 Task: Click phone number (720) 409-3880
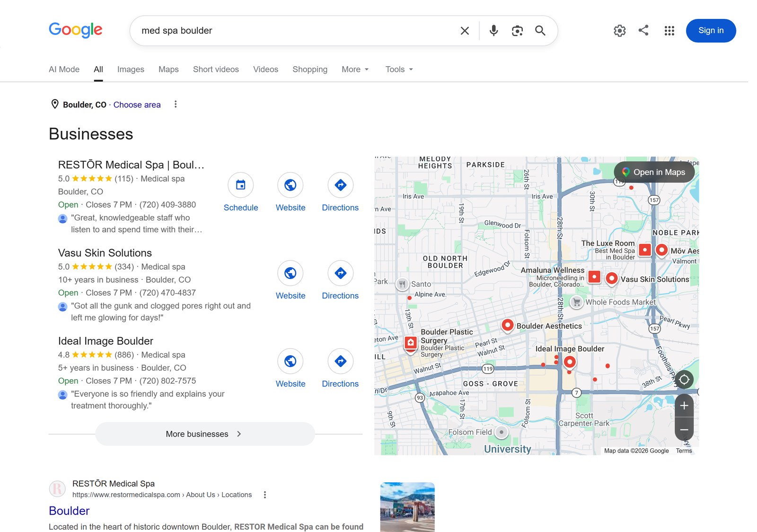tap(167, 205)
